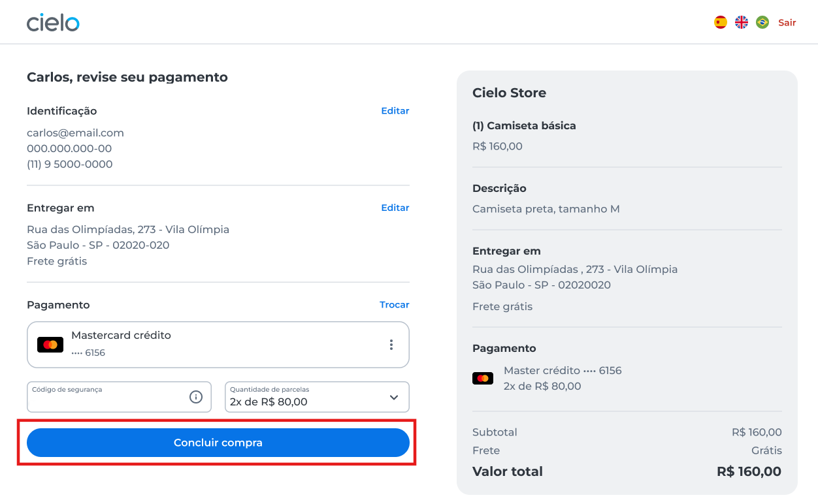Click Mastercard logo in the payment card box

coord(50,345)
